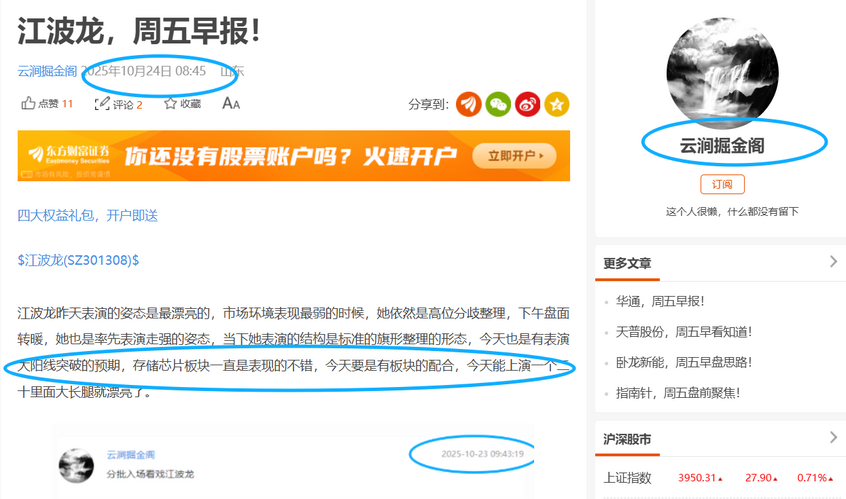
Task: Open the article 华通，周五早报！
Action: (x=660, y=302)
